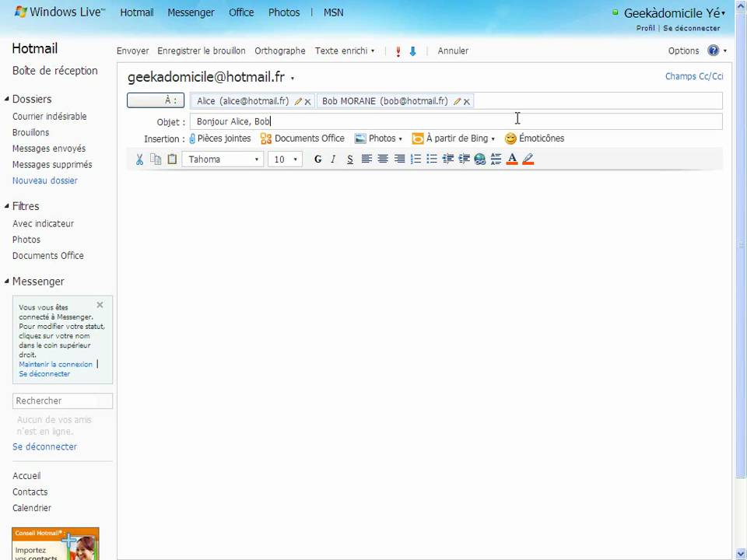Insert a hyperlink using the globe icon
This screenshot has height=560, width=747.
point(480,159)
